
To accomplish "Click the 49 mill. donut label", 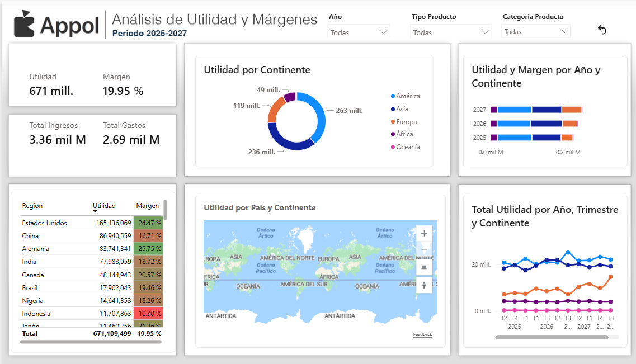I will click(268, 89).
